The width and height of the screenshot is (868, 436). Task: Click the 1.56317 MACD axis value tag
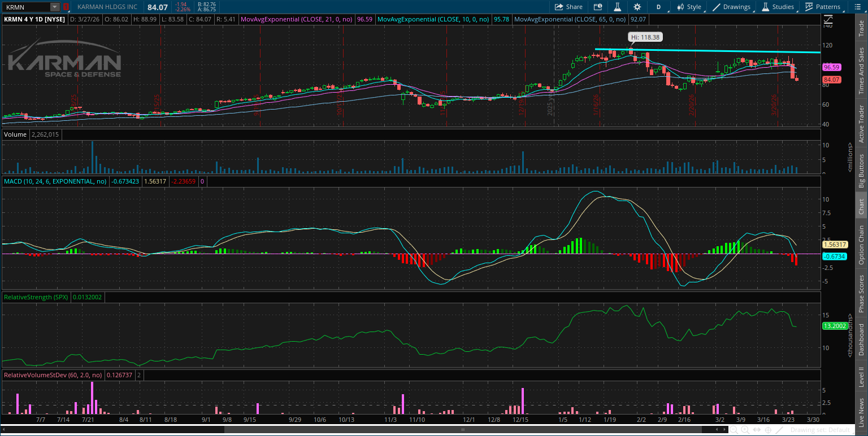(x=835, y=245)
